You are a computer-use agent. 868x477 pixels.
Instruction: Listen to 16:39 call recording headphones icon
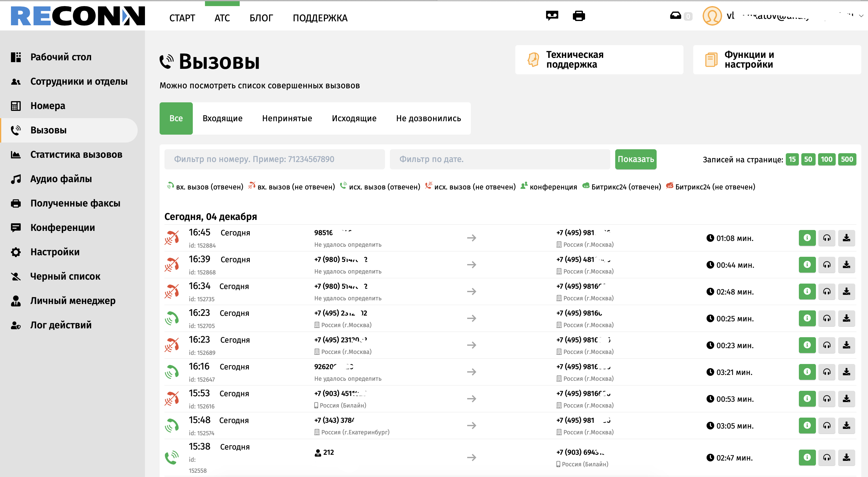click(827, 265)
